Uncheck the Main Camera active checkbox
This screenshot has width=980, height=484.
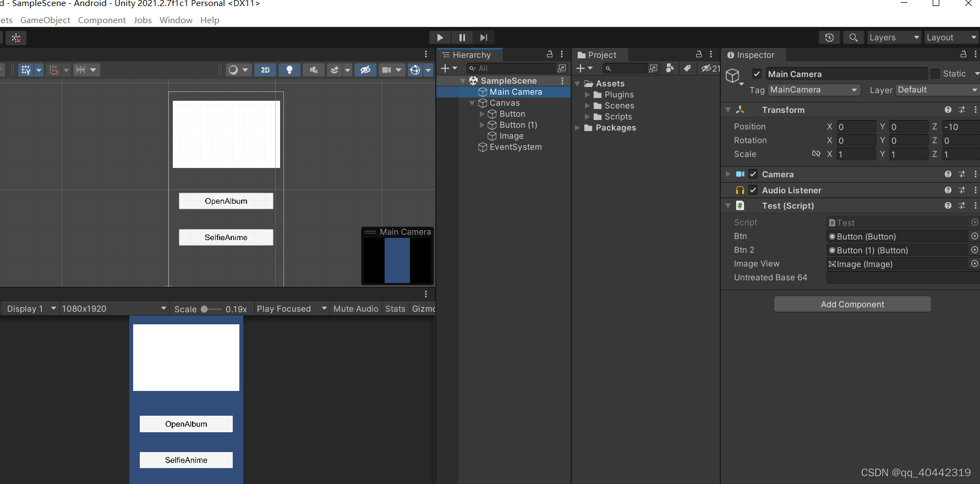757,74
